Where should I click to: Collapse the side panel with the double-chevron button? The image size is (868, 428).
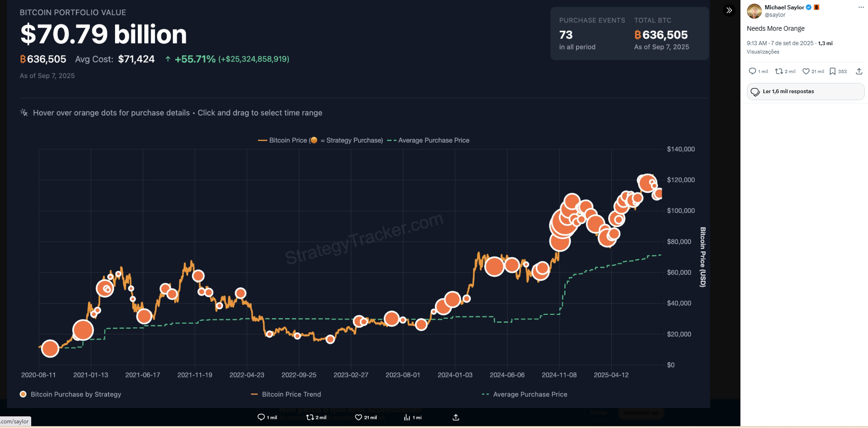[729, 10]
